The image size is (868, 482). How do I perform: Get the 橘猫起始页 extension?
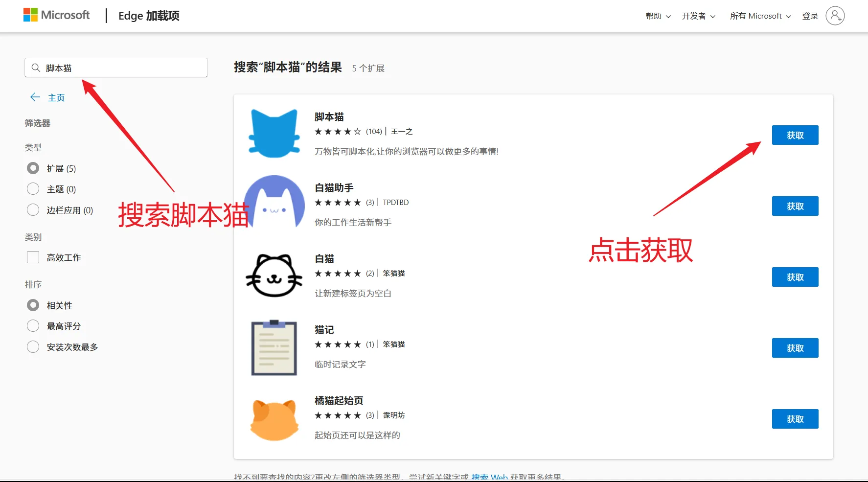(x=795, y=419)
